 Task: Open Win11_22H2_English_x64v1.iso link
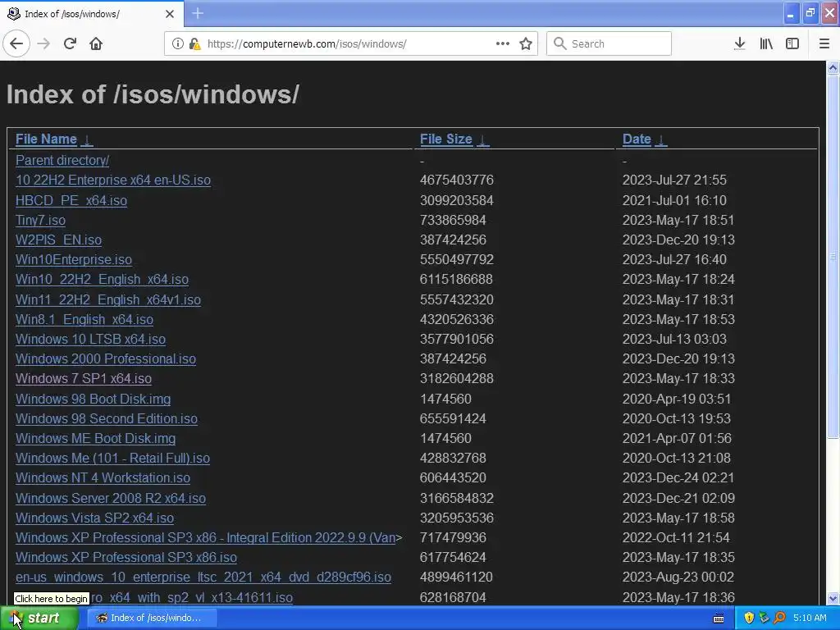click(108, 299)
